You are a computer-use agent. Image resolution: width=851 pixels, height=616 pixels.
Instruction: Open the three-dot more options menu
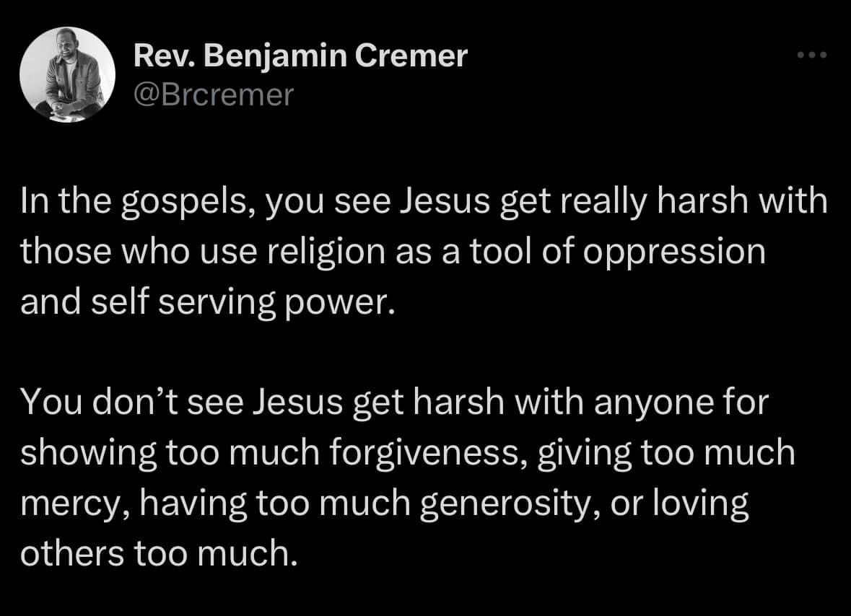tap(811, 56)
